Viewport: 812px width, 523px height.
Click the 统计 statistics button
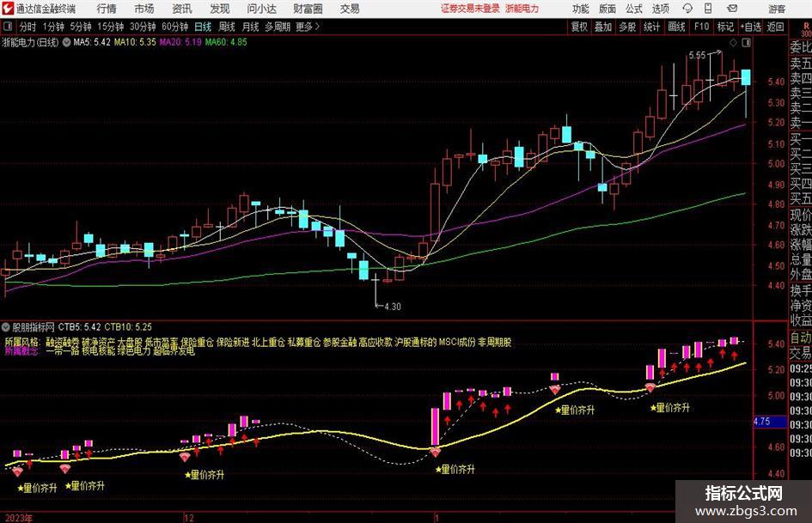(651, 27)
